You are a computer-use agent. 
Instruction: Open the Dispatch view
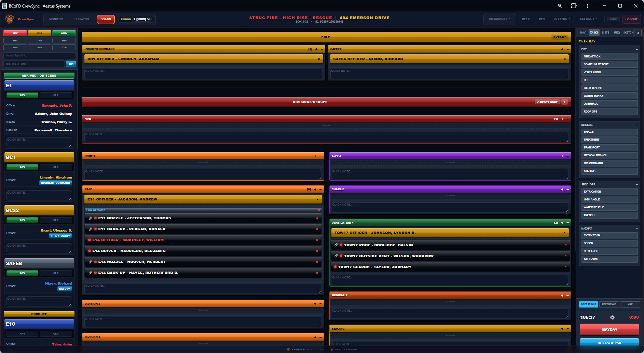[x=82, y=19]
